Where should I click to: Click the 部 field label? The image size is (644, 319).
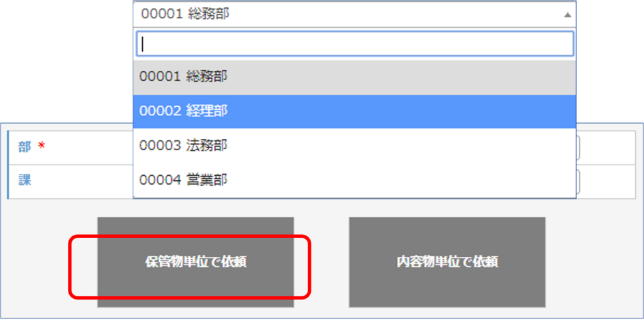pos(25,148)
